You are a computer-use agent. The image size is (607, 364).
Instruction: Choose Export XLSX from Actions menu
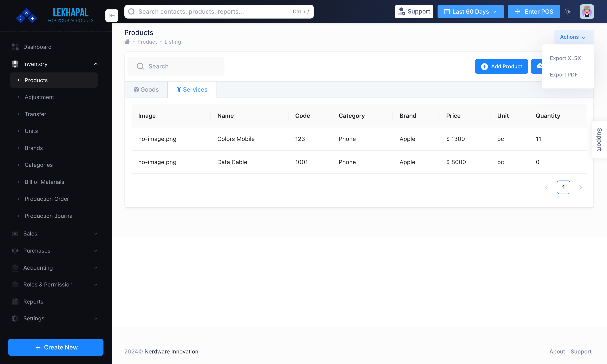point(565,58)
